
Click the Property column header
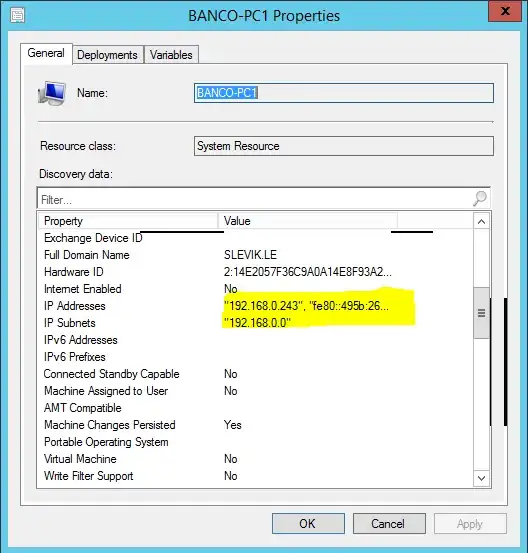128,221
